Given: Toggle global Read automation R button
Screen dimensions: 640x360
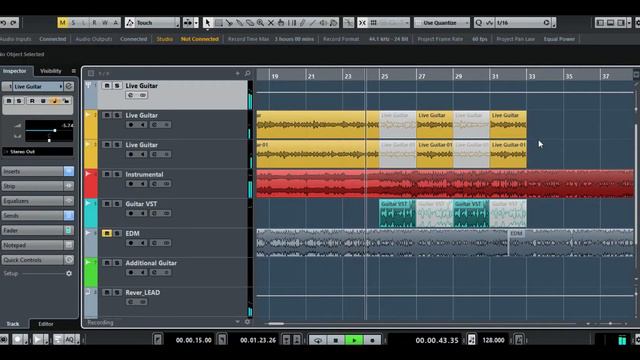Looking at the screenshot, I should [94, 23].
